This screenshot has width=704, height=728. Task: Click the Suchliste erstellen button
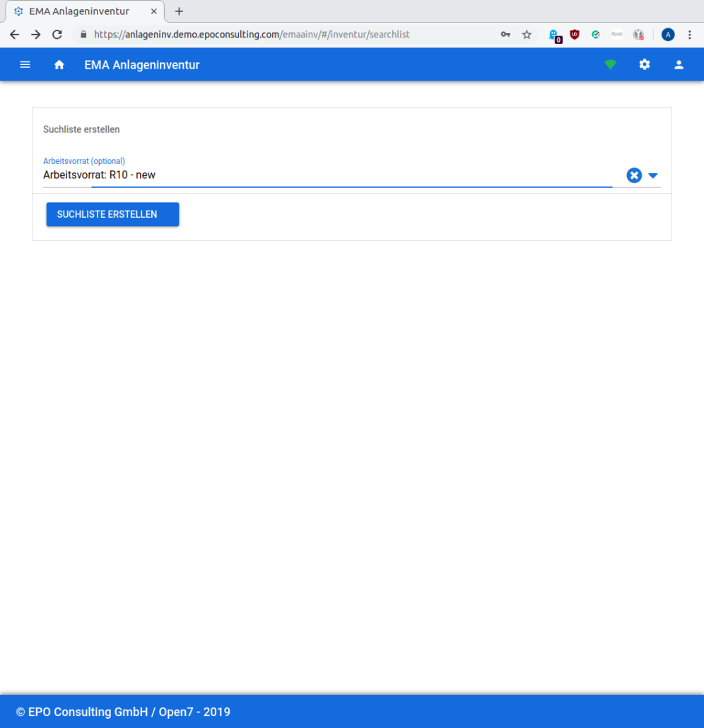112,214
